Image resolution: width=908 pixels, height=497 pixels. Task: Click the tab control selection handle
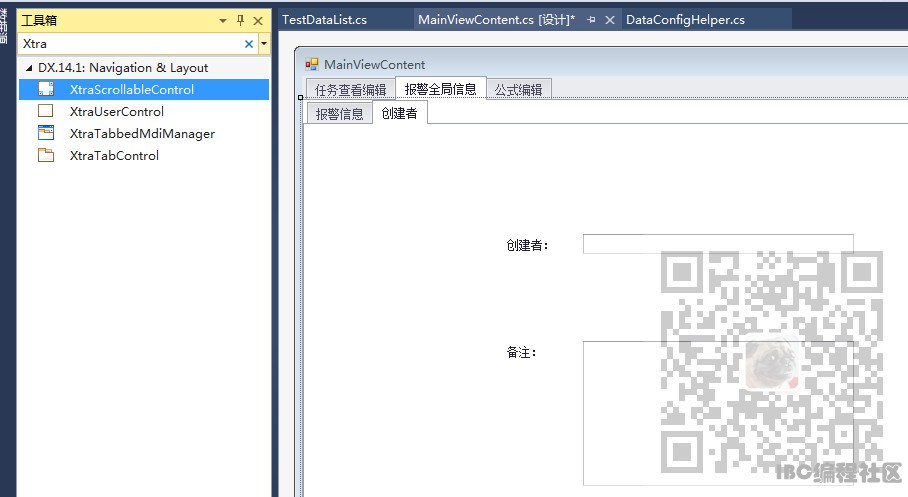(x=301, y=97)
